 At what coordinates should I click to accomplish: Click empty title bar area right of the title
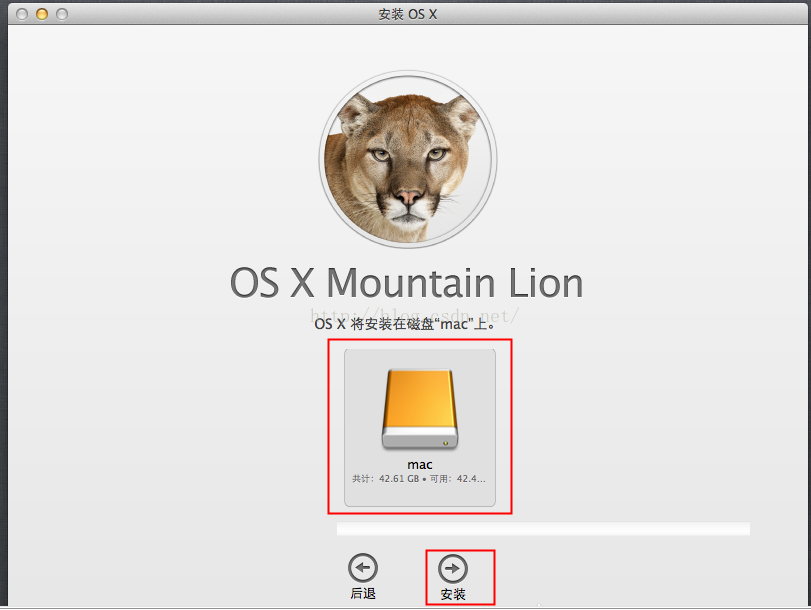pyautogui.click(x=620, y=13)
